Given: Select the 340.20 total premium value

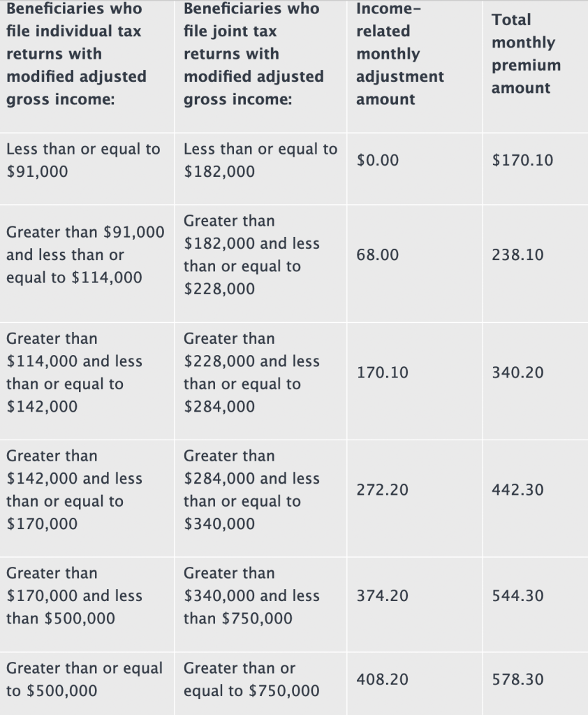Looking at the screenshot, I should (x=517, y=373).
